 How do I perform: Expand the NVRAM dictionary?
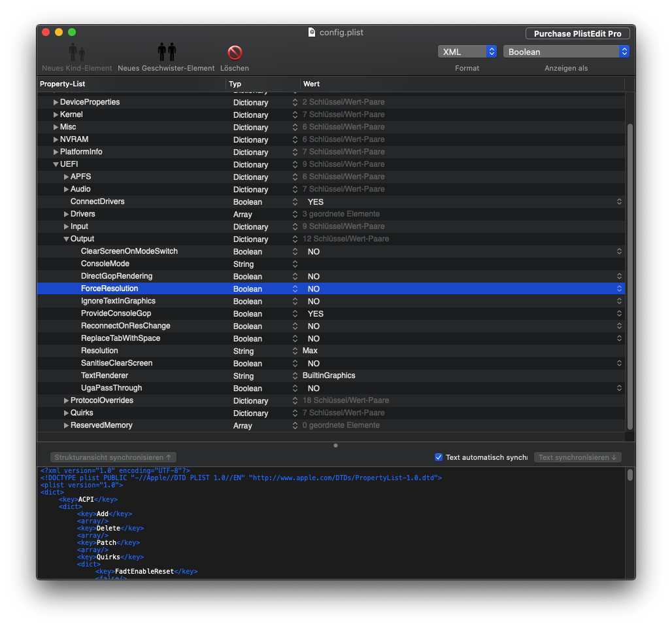(x=56, y=139)
